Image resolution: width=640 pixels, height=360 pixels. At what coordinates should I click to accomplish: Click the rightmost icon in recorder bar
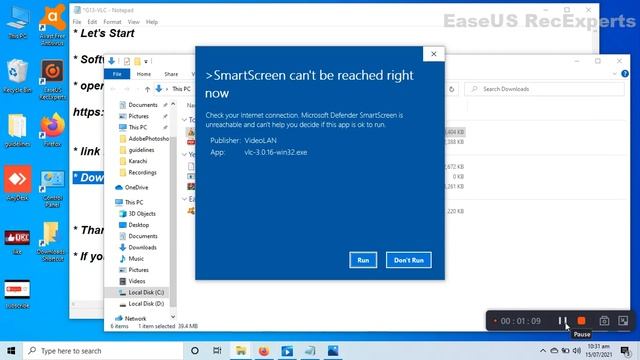623,321
